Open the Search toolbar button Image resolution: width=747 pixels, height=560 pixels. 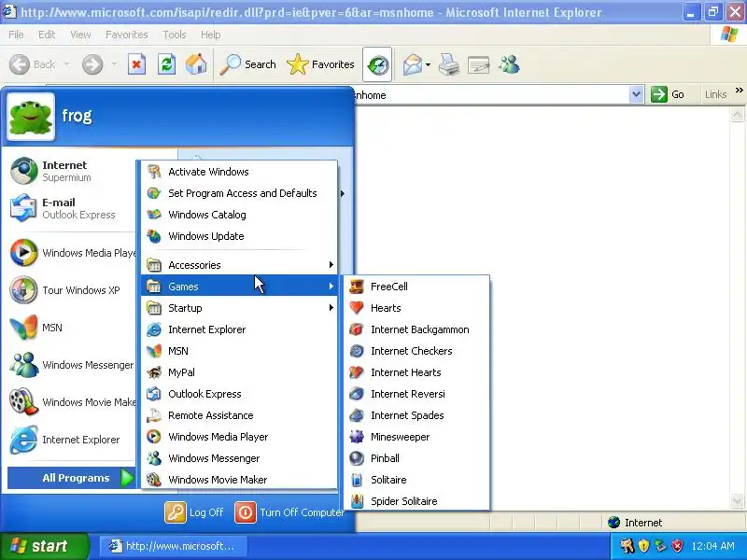247,64
